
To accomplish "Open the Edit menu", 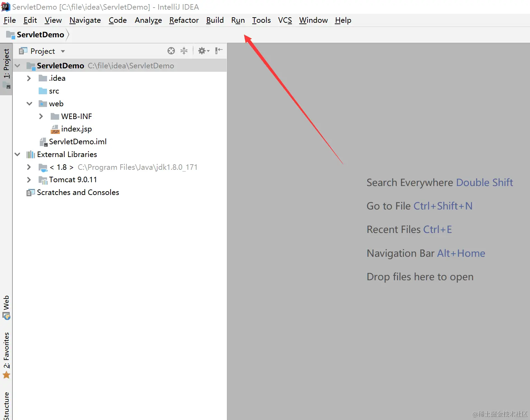I will [x=30, y=20].
